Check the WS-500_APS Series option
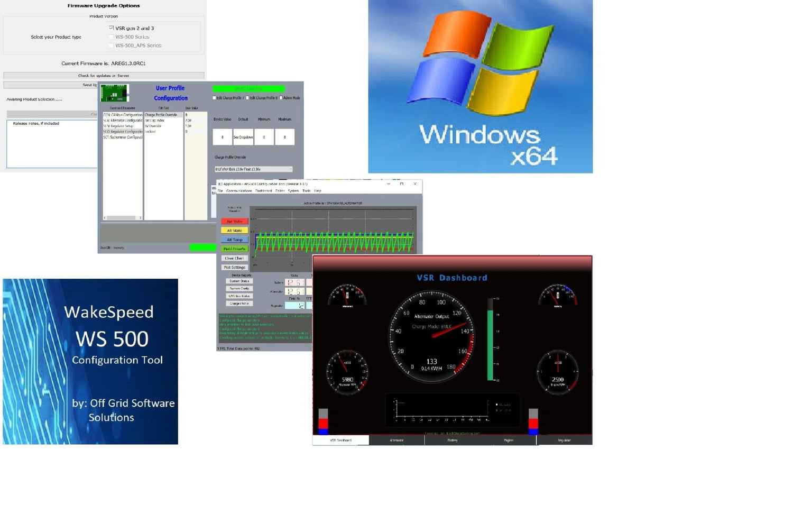793x532 pixels. tap(111, 45)
